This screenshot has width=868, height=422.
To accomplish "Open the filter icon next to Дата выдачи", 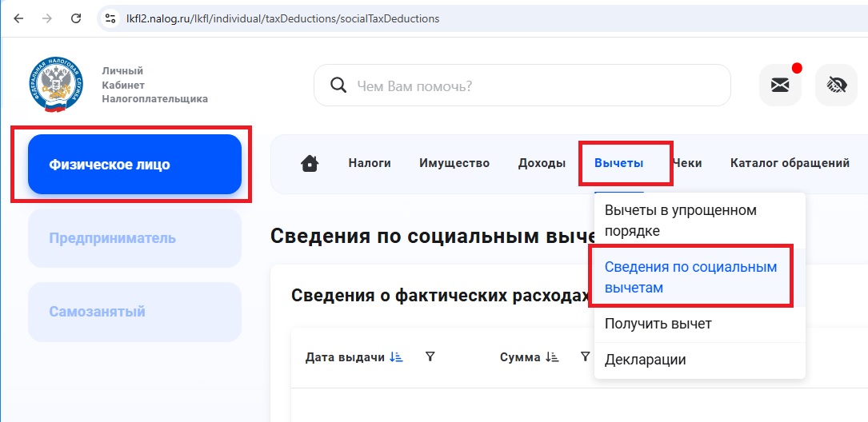I will pyautogui.click(x=430, y=356).
